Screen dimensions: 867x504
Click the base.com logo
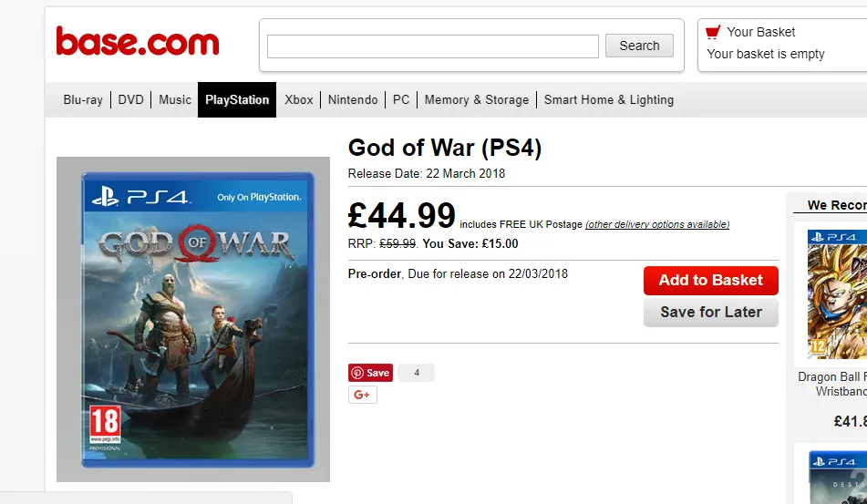(138, 41)
